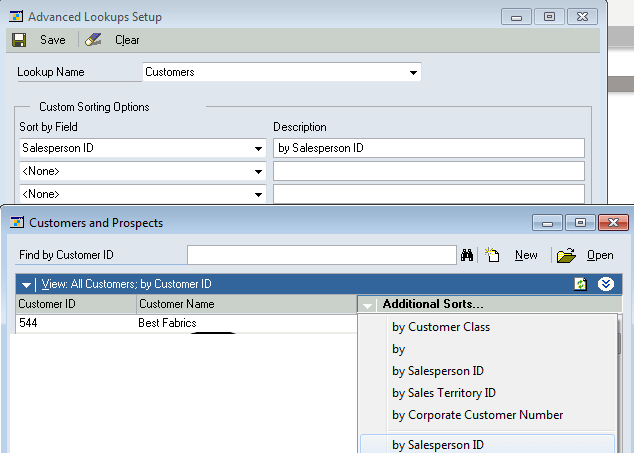
Task: Click the double-chevron expand icon in view bar
Action: [605, 284]
